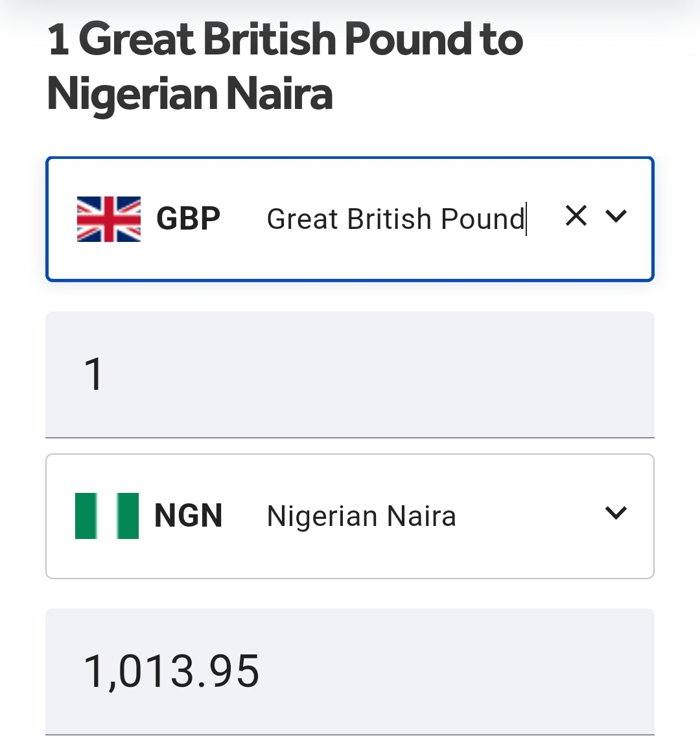700x753 pixels.
Task: Click the converted amount 1,013.95 field
Action: point(172,671)
